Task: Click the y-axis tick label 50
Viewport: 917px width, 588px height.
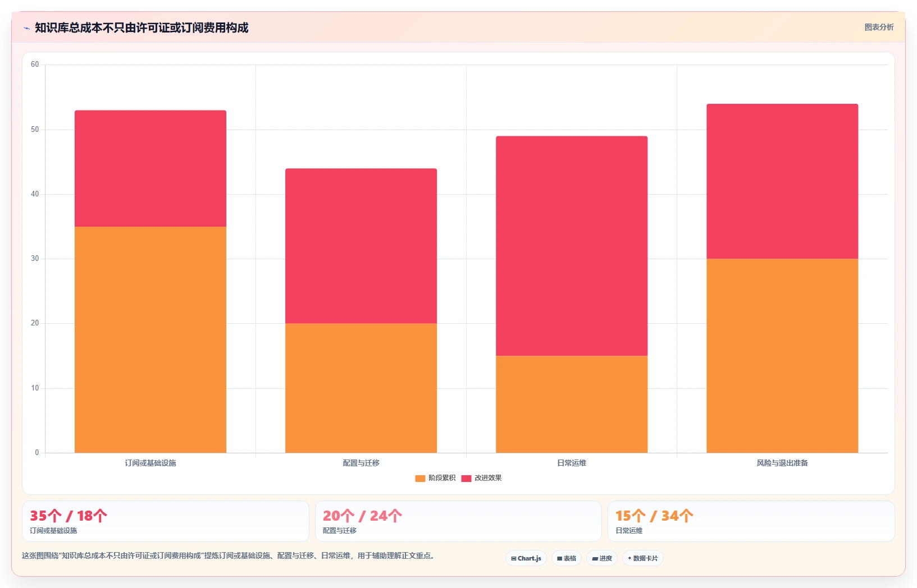Action: (x=35, y=130)
